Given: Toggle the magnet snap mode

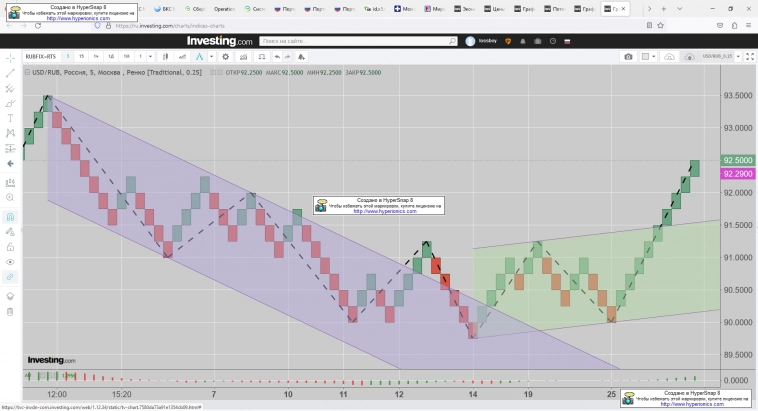Looking at the screenshot, I should tap(10, 217).
